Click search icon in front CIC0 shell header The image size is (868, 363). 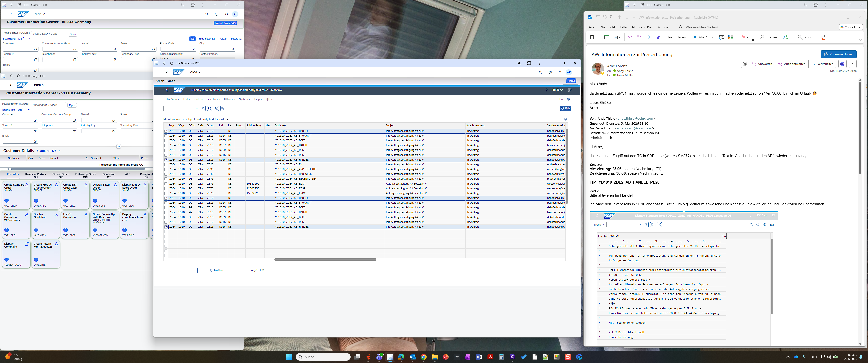(x=540, y=72)
